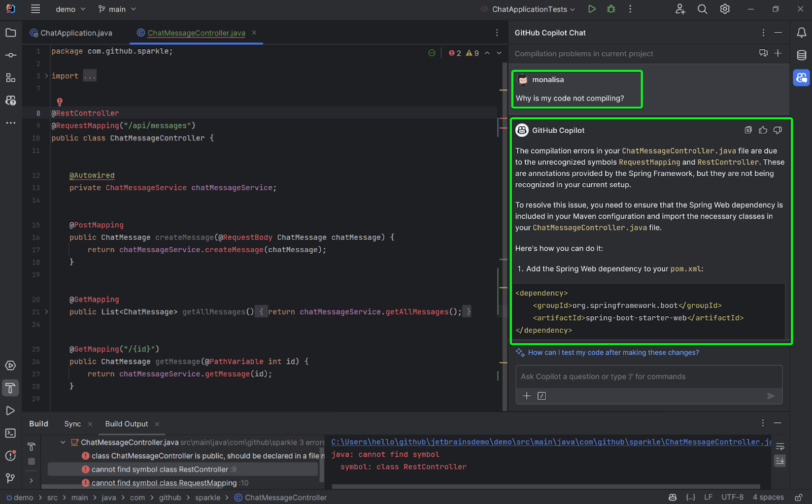Image resolution: width=812 pixels, height=504 pixels.
Task: Open the Commit tool window
Action: pyautogui.click(x=11, y=55)
